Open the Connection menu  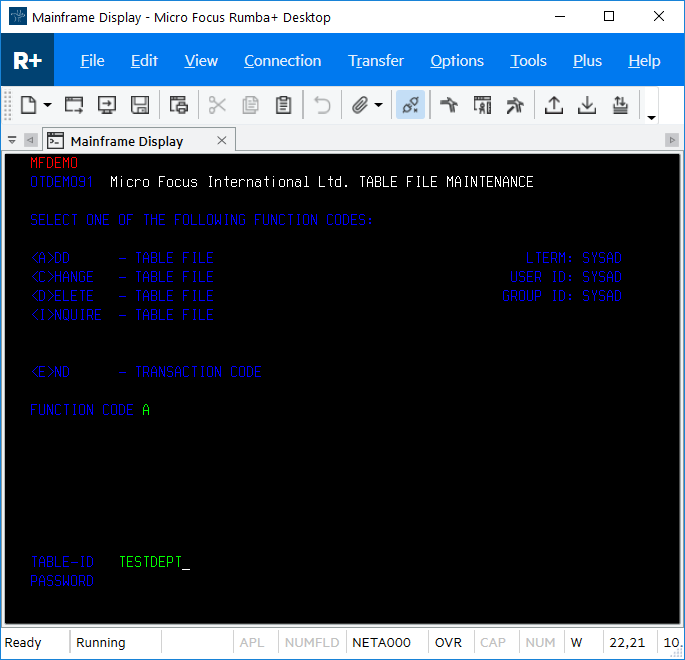[283, 61]
